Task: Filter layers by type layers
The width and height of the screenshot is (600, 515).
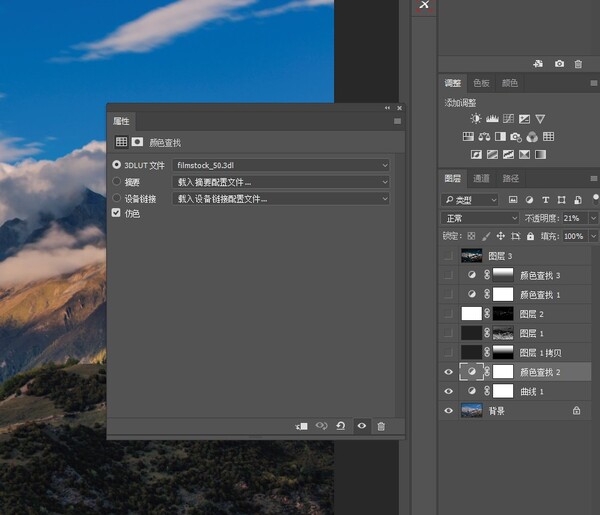Action: (546, 200)
